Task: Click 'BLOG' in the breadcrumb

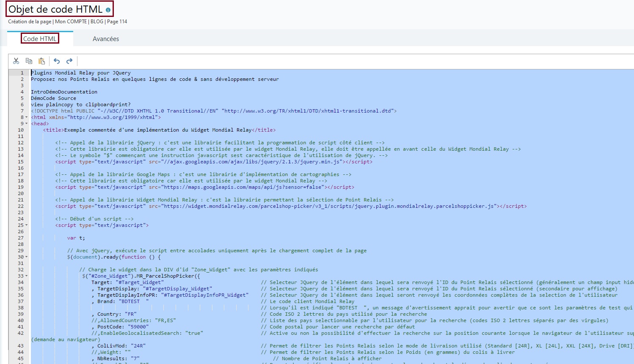Action: pos(97,22)
